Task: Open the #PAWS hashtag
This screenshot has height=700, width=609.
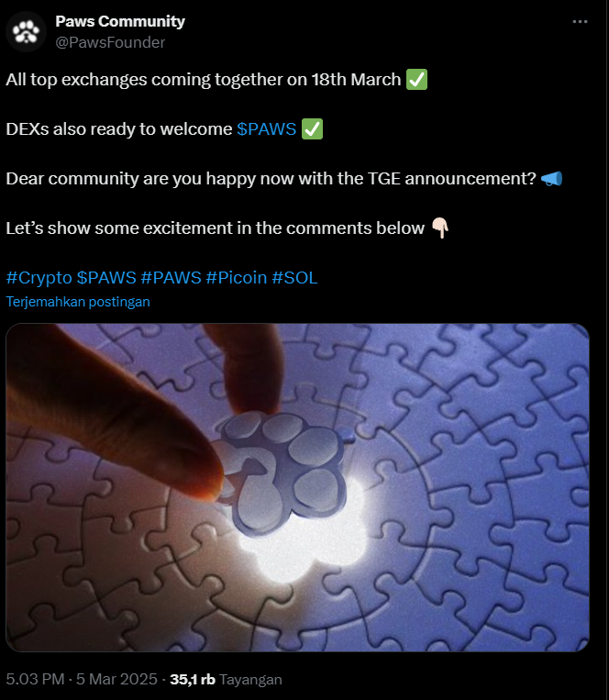Action: pyautogui.click(x=171, y=278)
